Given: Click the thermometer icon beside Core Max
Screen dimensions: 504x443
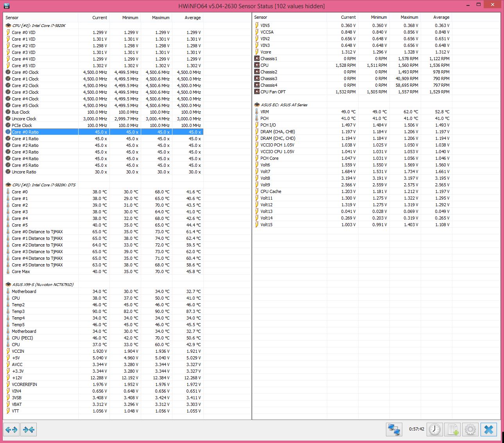Looking at the screenshot, I should click(x=8, y=272).
